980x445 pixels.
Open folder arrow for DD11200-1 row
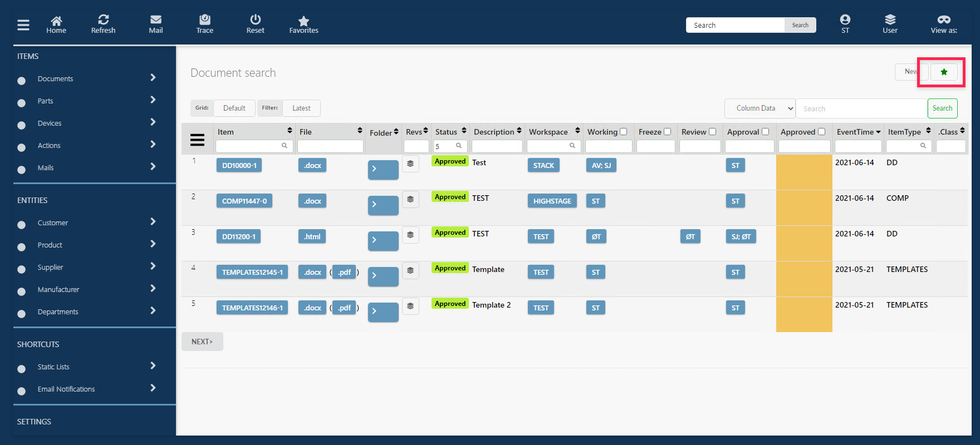[x=383, y=240]
